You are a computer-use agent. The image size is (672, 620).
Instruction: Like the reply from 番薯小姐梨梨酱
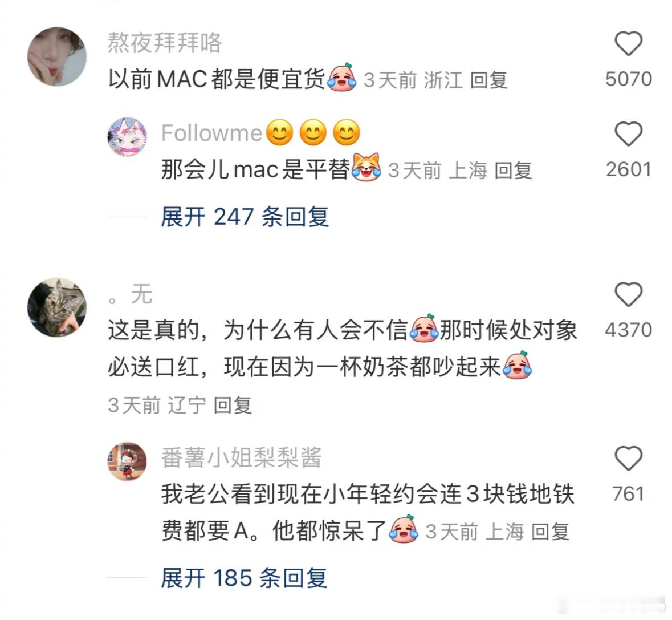[628, 459]
